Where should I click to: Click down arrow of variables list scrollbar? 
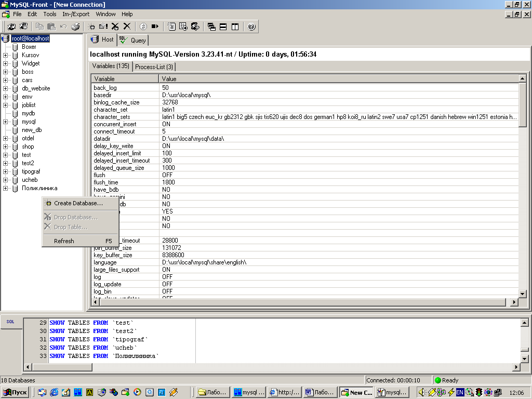(x=523, y=294)
